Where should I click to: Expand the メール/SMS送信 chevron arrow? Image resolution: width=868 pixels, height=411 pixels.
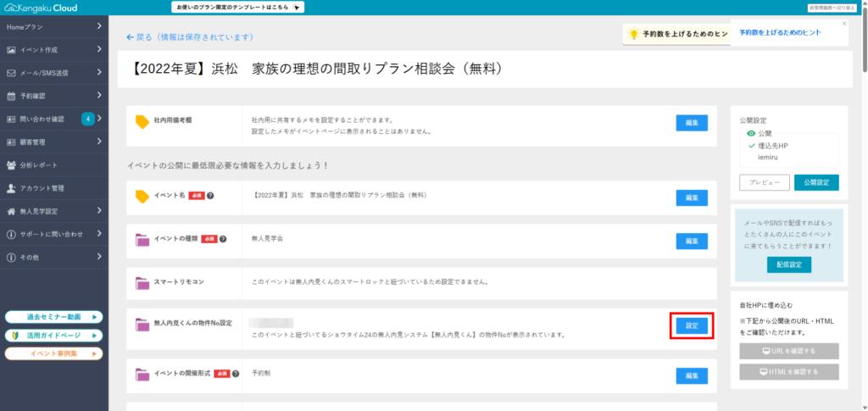pos(99,72)
